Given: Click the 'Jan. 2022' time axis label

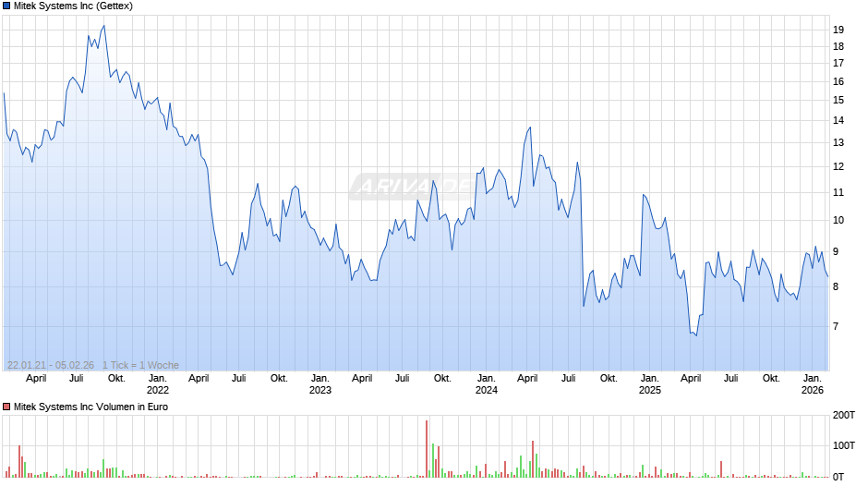Looking at the screenshot, I should click(x=157, y=384).
